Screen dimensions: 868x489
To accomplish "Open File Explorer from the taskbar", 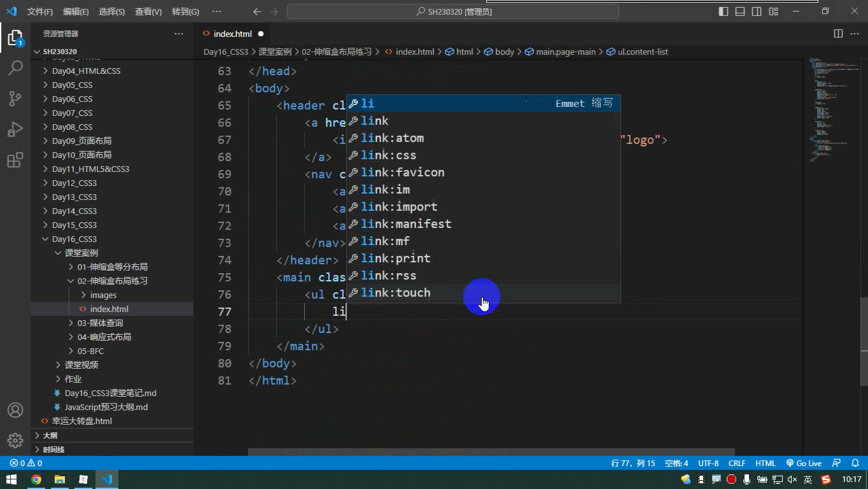I will [60, 479].
